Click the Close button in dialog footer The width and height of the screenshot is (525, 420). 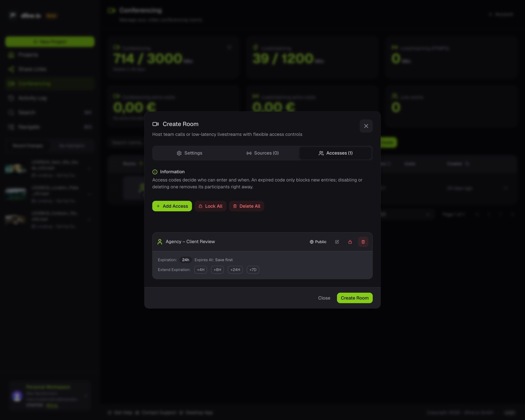(324, 298)
